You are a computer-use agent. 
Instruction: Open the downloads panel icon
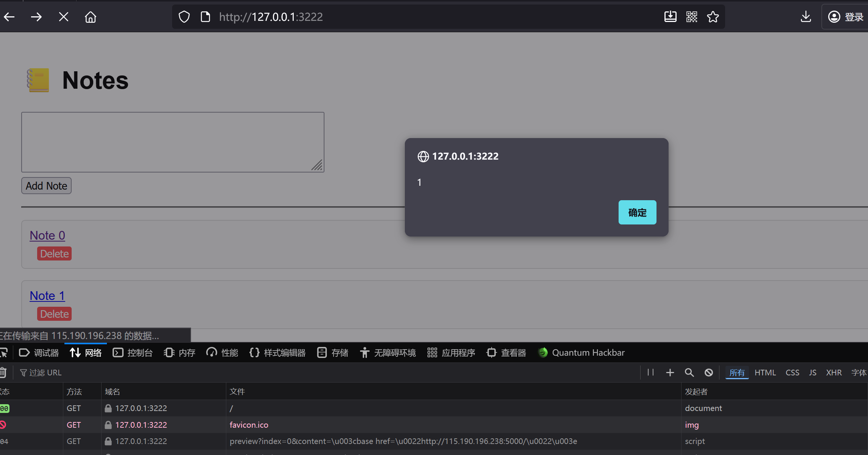coord(805,17)
